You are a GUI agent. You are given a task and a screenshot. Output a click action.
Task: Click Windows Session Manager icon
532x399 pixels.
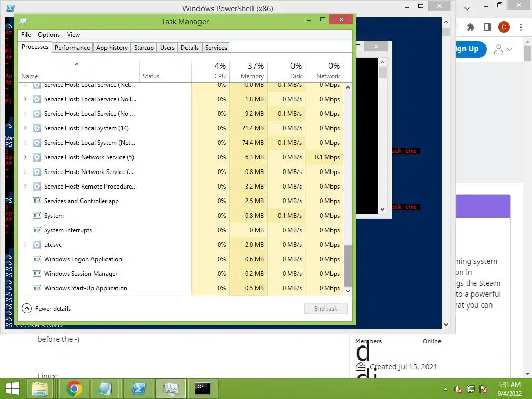coord(37,274)
